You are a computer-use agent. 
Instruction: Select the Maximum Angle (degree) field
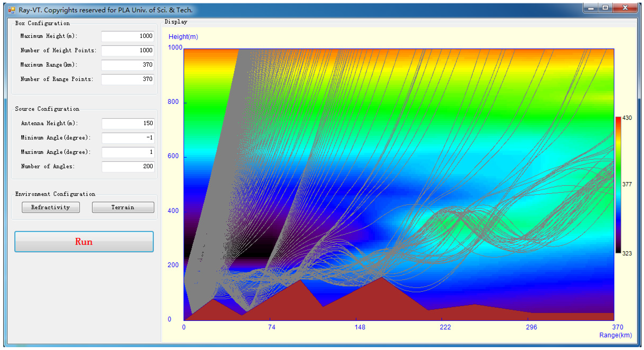coord(128,152)
